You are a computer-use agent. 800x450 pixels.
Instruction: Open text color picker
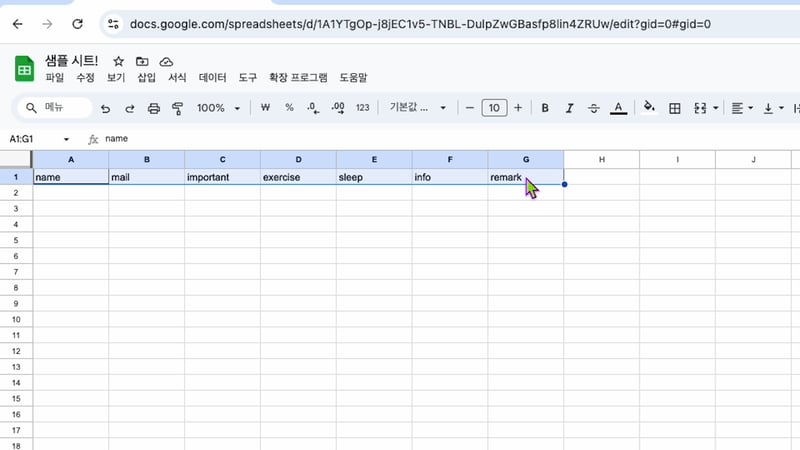[x=618, y=108]
